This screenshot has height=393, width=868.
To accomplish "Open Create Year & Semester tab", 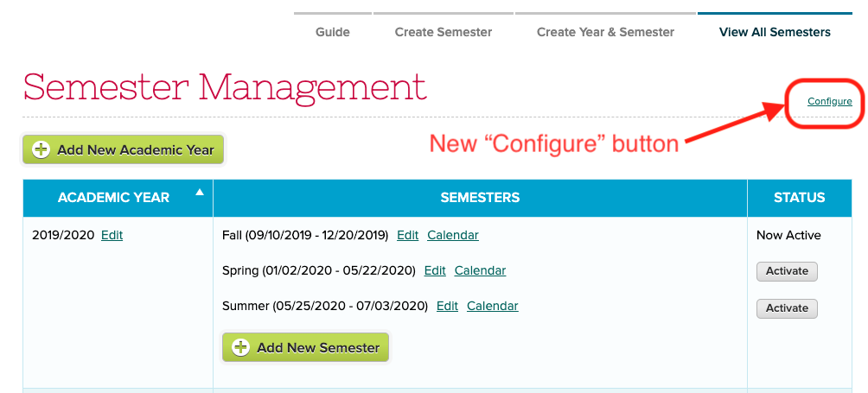I will point(605,32).
